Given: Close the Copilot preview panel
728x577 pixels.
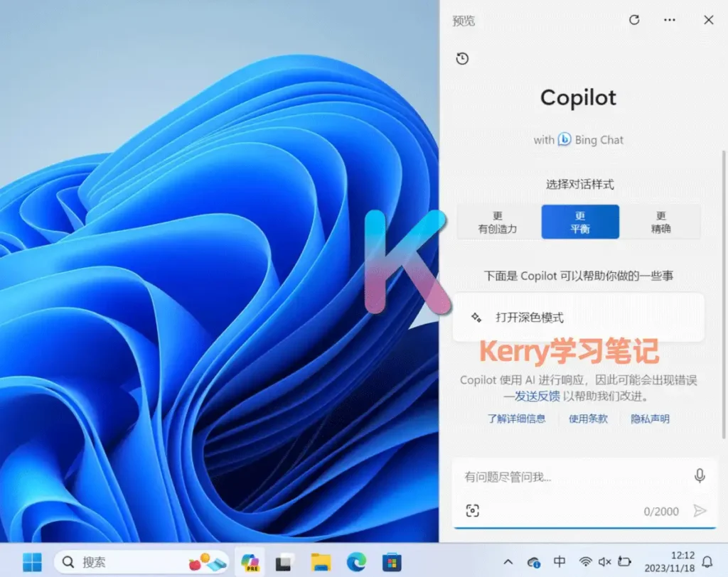Looking at the screenshot, I should pyautogui.click(x=709, y=20).
